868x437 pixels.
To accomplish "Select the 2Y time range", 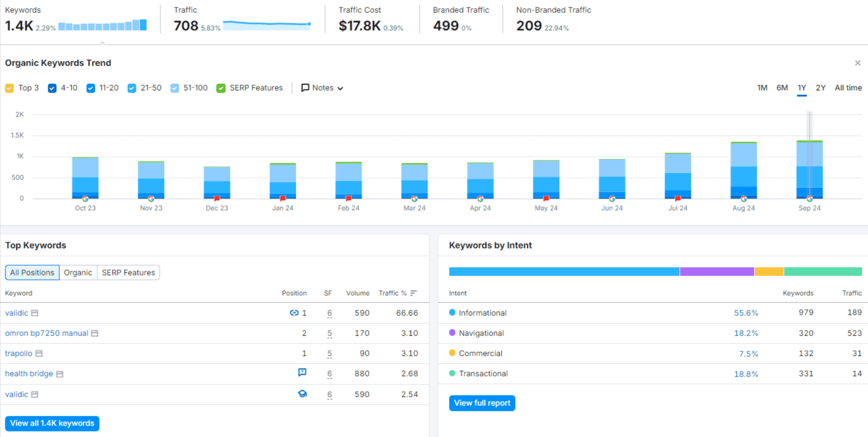I will point(821,88).
